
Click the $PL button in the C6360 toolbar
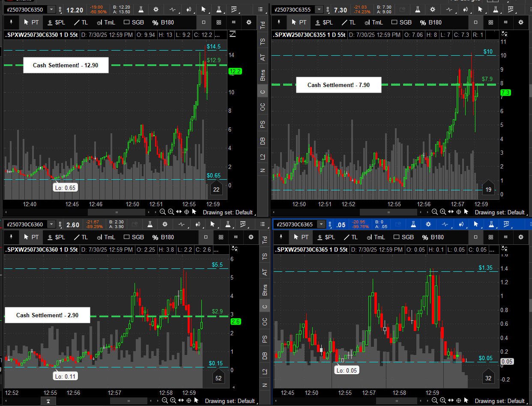point(56,237)
